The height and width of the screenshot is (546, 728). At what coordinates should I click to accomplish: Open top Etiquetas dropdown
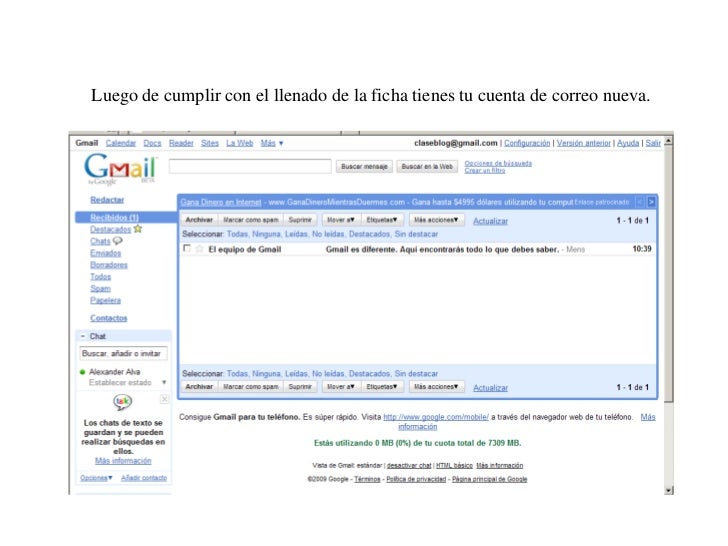[x=382, y=220]
